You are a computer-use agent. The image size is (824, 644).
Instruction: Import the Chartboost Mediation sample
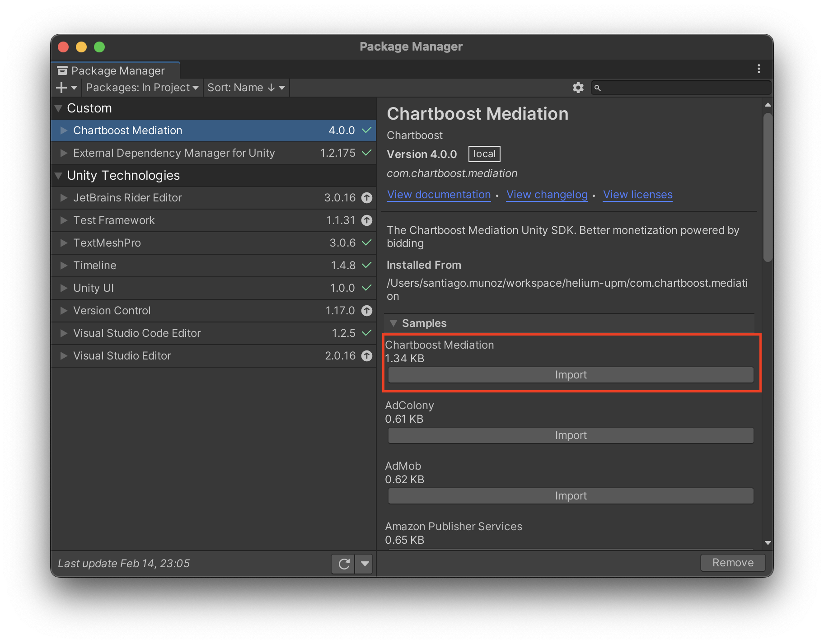571,375
